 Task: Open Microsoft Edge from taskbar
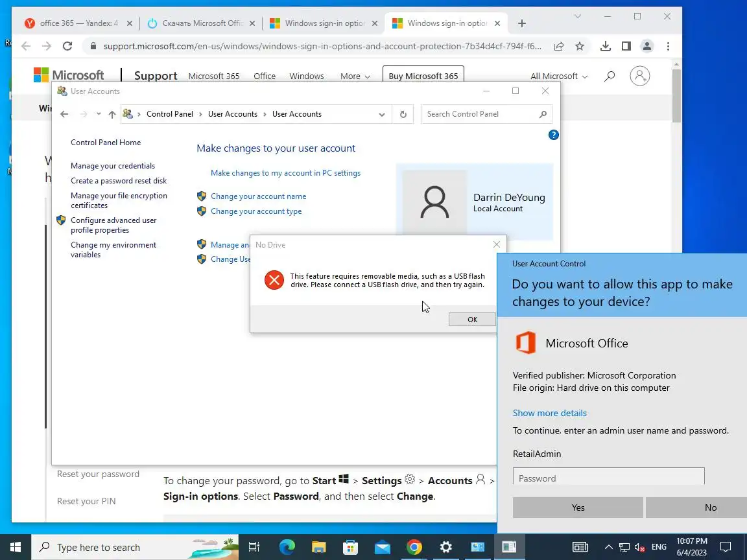pyautogui.click(x=287, y=547)
